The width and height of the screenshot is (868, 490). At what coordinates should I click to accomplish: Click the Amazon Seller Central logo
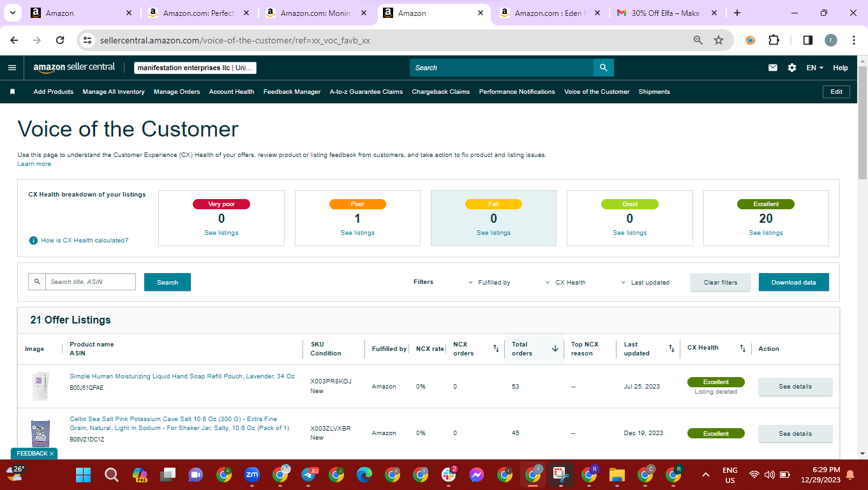click(x=74, y=67)
